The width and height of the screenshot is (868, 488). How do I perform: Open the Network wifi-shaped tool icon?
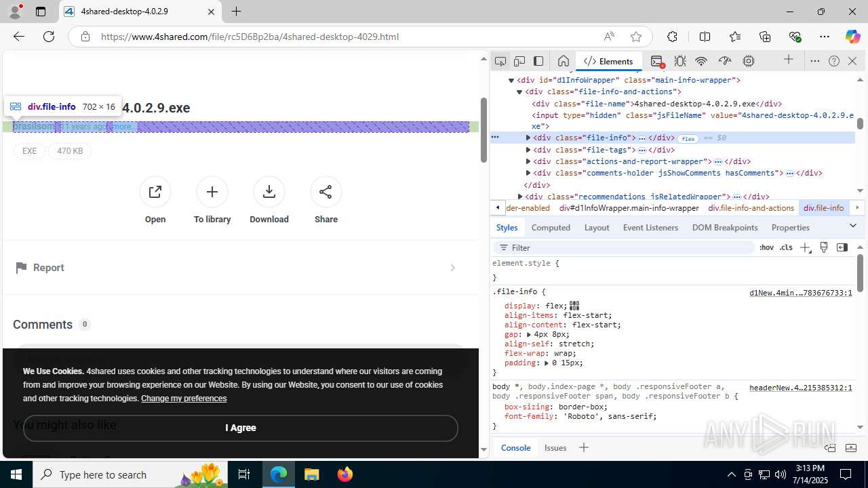(x=702, y=61)
